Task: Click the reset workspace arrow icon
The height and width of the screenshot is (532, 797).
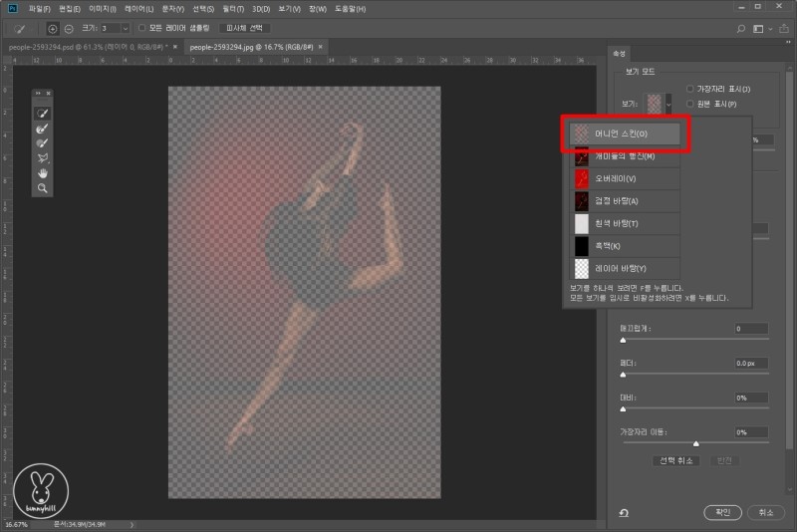Action: [624, 513]
